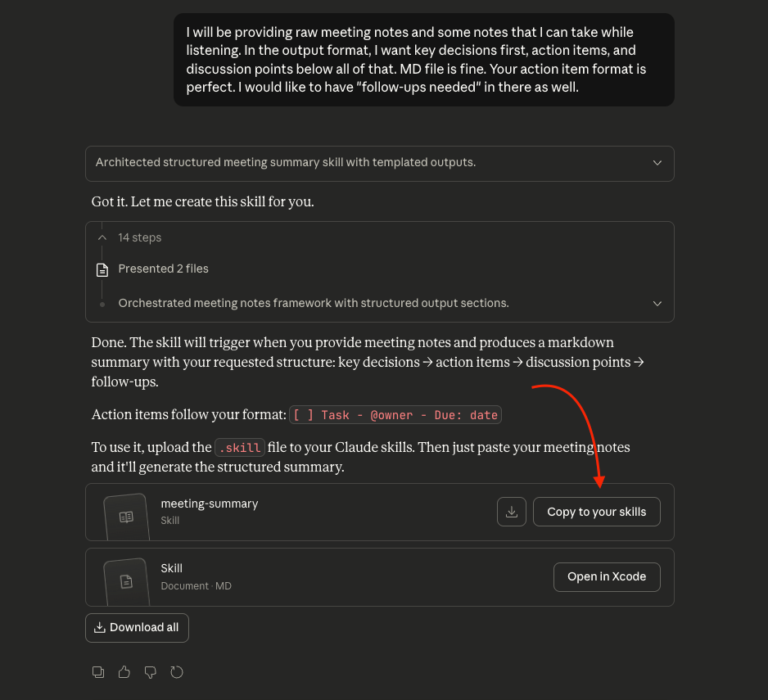Click the user message about meeting notes
Screen dimensions: 768x700
click(424, 60)
